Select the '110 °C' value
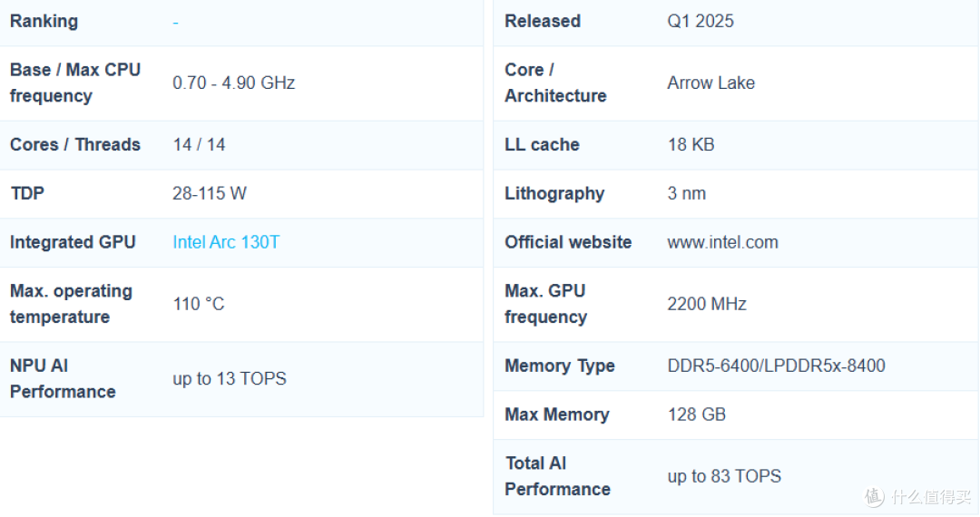 pyautogui.click(x=199, y=304)
